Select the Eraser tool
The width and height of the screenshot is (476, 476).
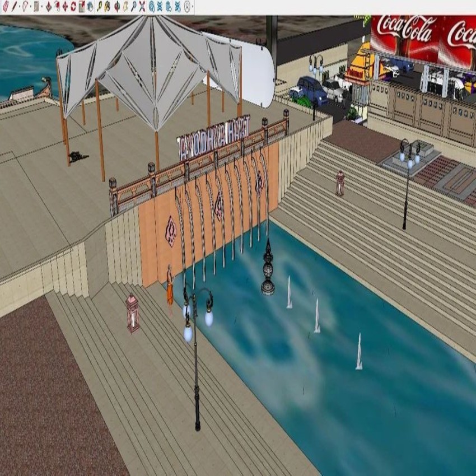tap(6, 6)
